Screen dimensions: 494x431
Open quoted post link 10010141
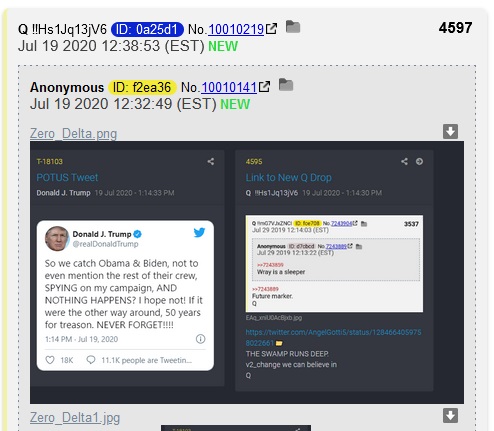pyautogui.click(x=229, y=87)
